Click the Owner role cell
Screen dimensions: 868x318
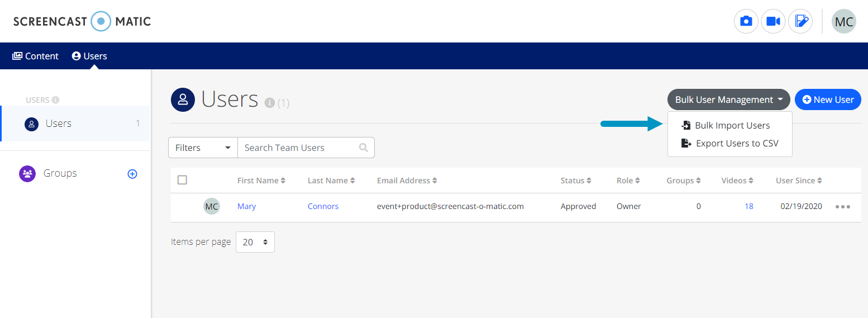point(629,206)
